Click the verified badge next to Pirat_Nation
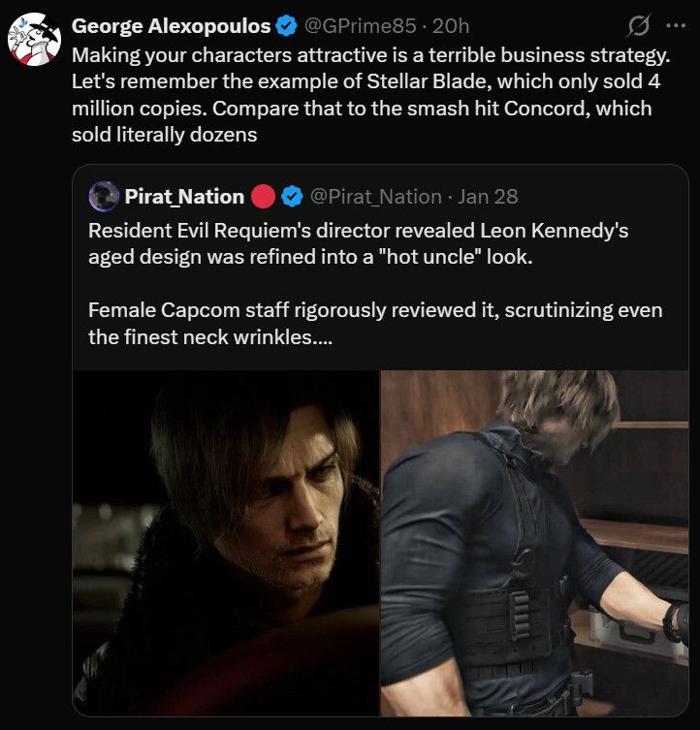This screenshot has height=730, width=700. tap(293, 197)
